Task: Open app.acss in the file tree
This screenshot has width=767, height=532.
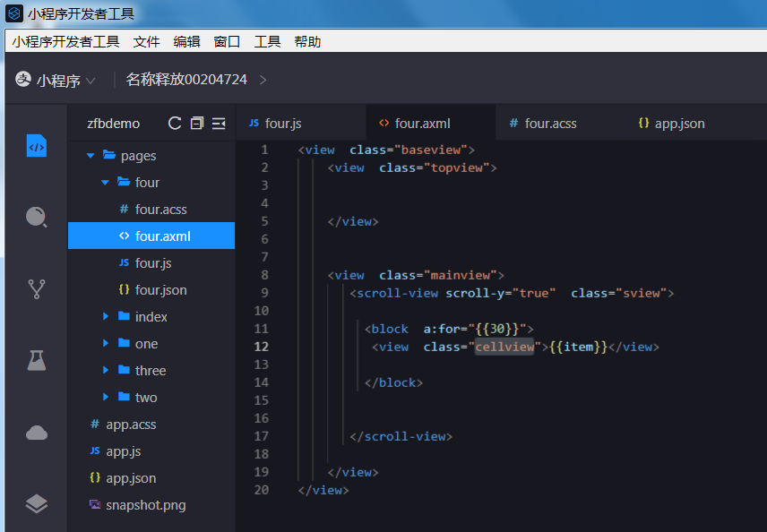Action: pos(151,425)
